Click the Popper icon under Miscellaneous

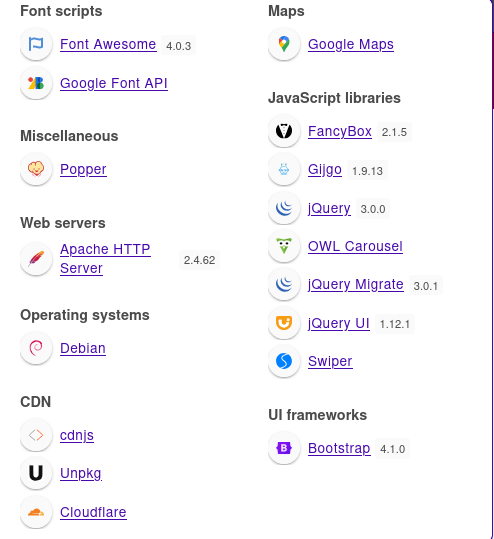coord(36,169)
